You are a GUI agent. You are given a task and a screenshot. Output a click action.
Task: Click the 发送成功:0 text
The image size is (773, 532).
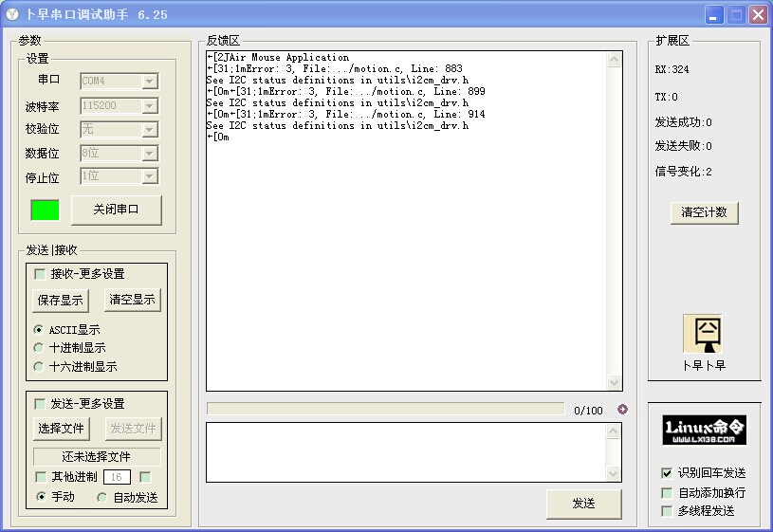click(683, 122)
